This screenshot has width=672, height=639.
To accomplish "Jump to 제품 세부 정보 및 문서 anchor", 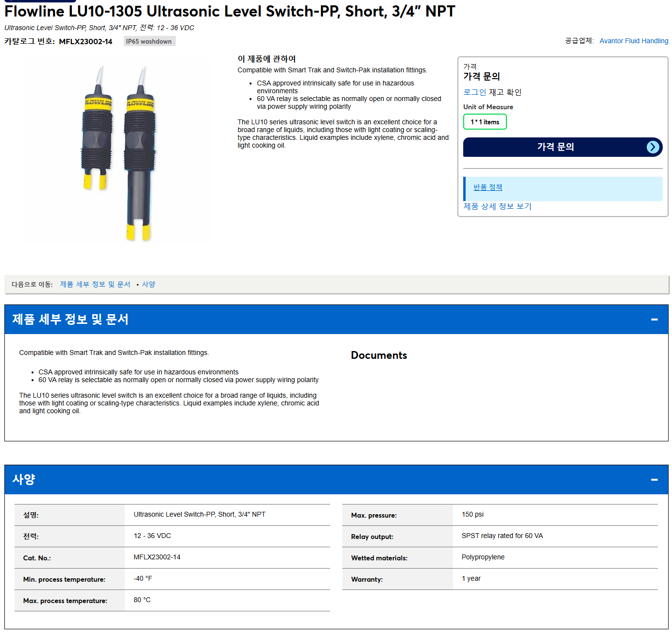I will 95,285.
